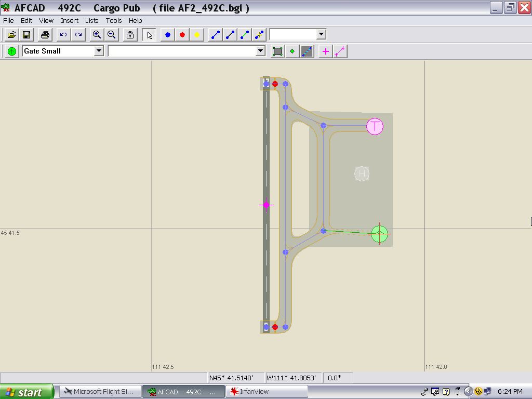Image resolution: width=532 pixels, height=399 pixels.
Task: Click the Zoom In magnifier icon
Action: tap(97, 35)
